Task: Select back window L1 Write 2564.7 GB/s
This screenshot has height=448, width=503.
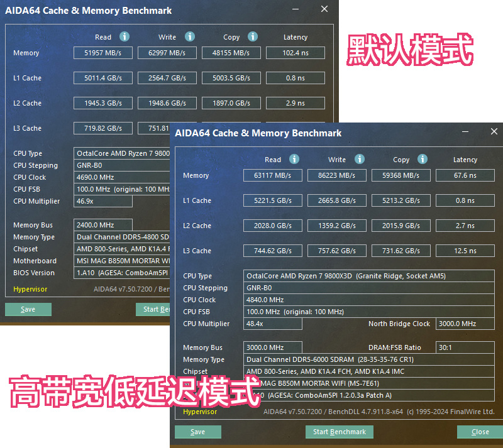Action: coord(167,78)
